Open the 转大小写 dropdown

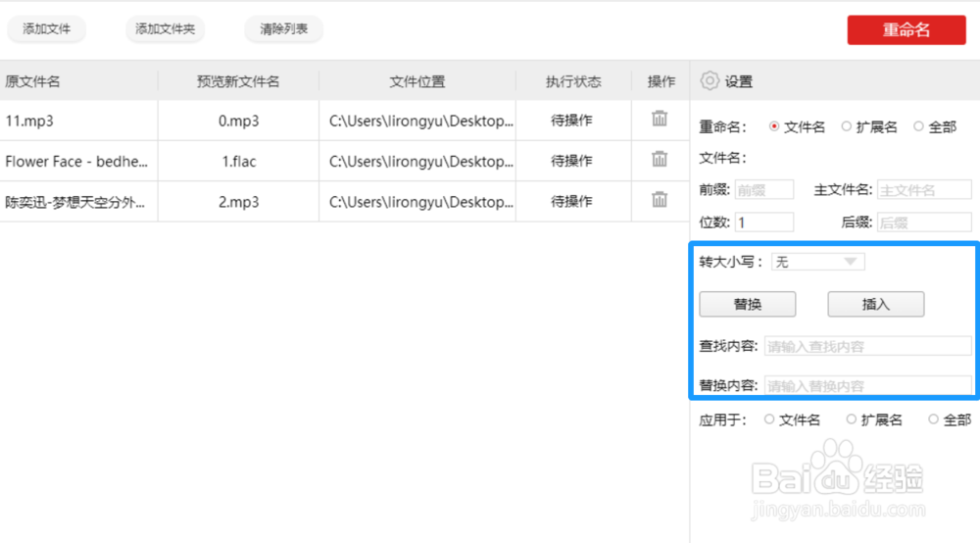pyautogui.click(x=818, y=262)
